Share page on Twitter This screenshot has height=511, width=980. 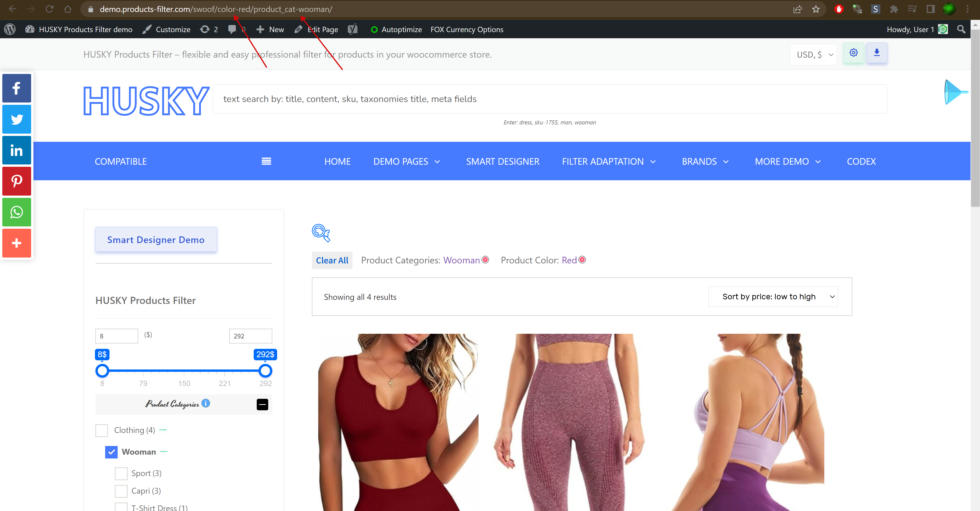coord(16,119)
